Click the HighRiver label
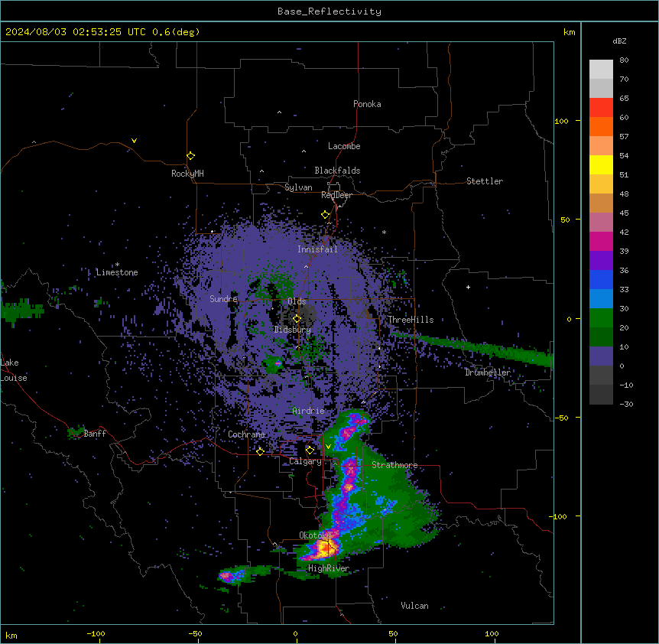Image resolution: width=659 pixels, height=644 pixels. pos(329,568)
